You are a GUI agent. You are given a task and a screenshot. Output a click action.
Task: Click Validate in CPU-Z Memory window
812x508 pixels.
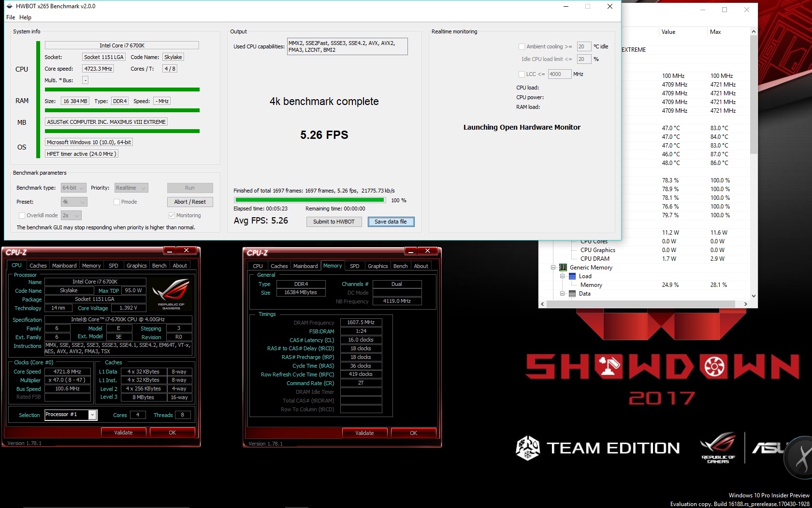365,433
